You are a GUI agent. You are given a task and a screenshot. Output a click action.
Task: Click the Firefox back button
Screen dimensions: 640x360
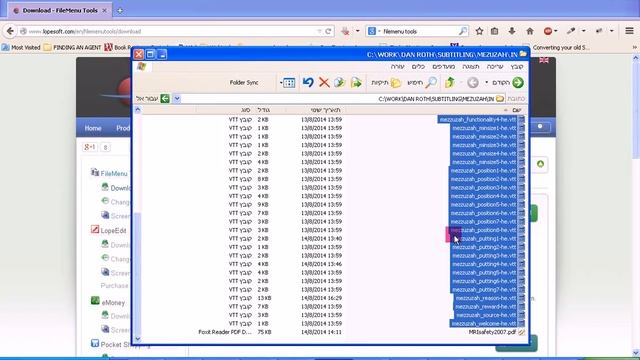coord(10,31)
